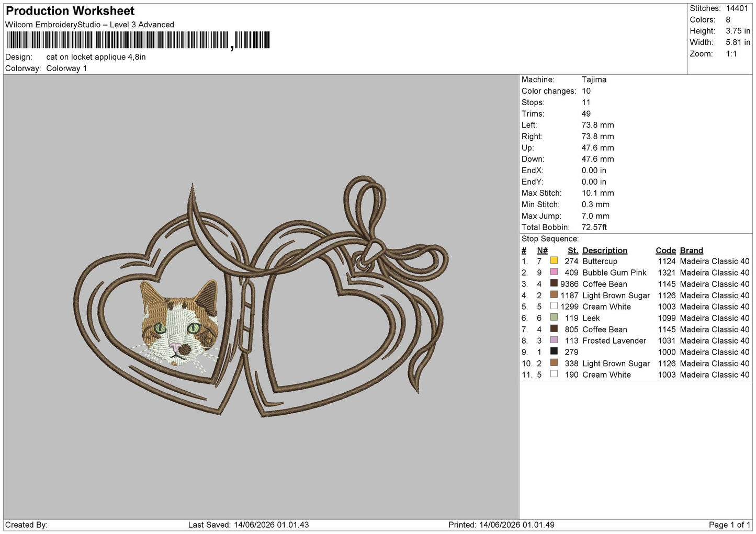
Task: Click the width value '5.81 in'
Action: pyautogui.click(x=738, y=42)
